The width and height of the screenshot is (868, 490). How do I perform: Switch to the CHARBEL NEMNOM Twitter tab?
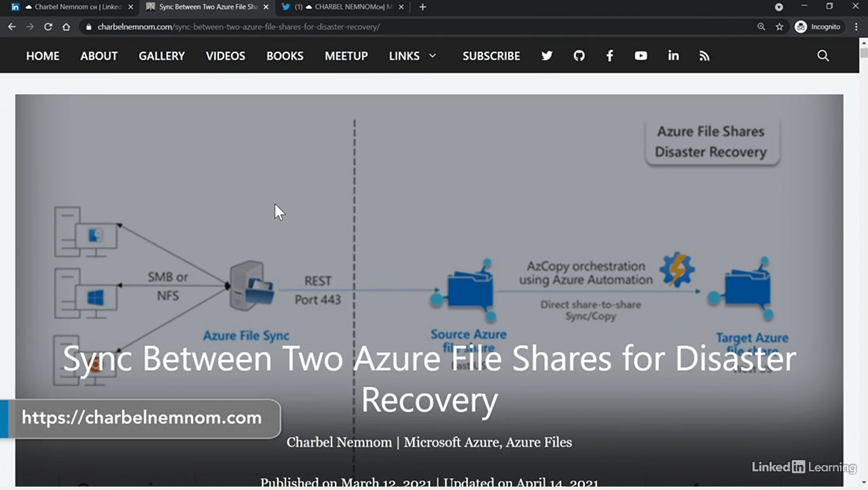[x=343, y=7]
